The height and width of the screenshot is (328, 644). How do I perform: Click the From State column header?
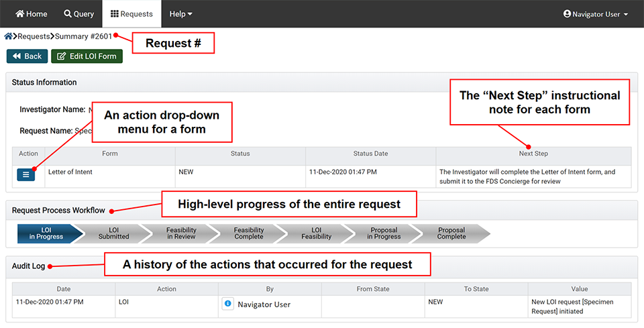click(373, 289)
